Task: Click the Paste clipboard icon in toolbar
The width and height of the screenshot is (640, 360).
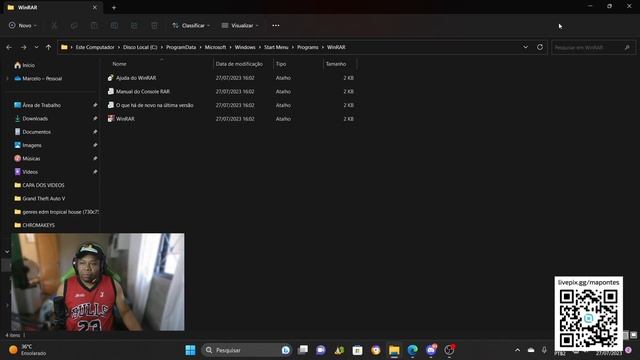Action: click(x=94, y=25)
